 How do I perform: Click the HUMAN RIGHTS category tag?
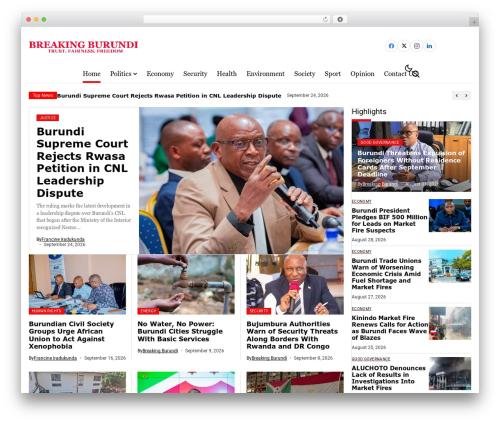(47, 311)
